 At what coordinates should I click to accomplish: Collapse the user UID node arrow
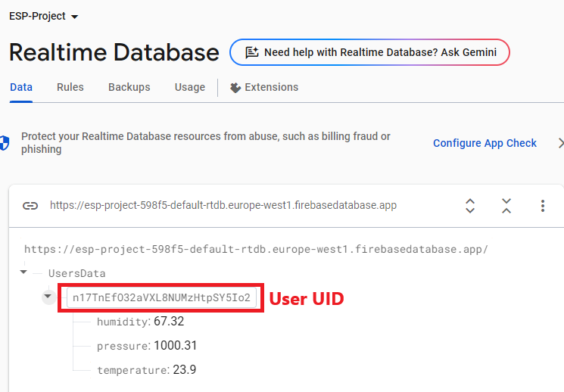[x=48, y=297]
